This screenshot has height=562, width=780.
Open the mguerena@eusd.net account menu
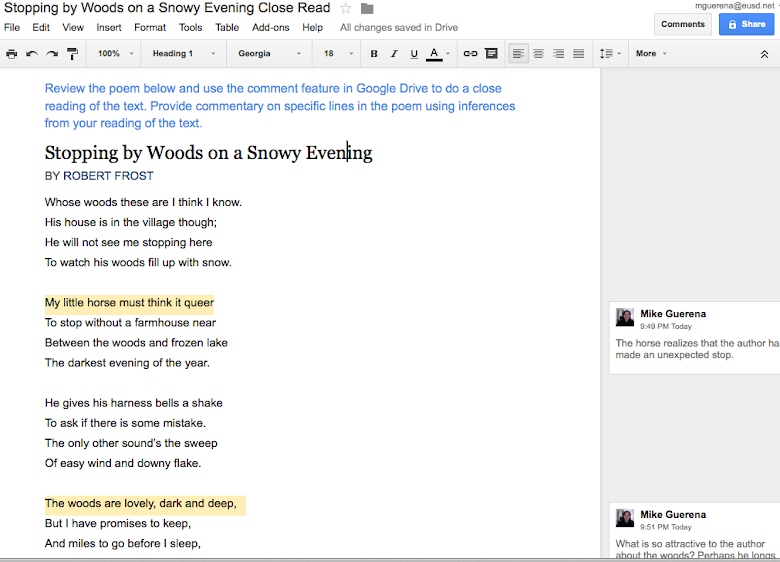point(737,5)
